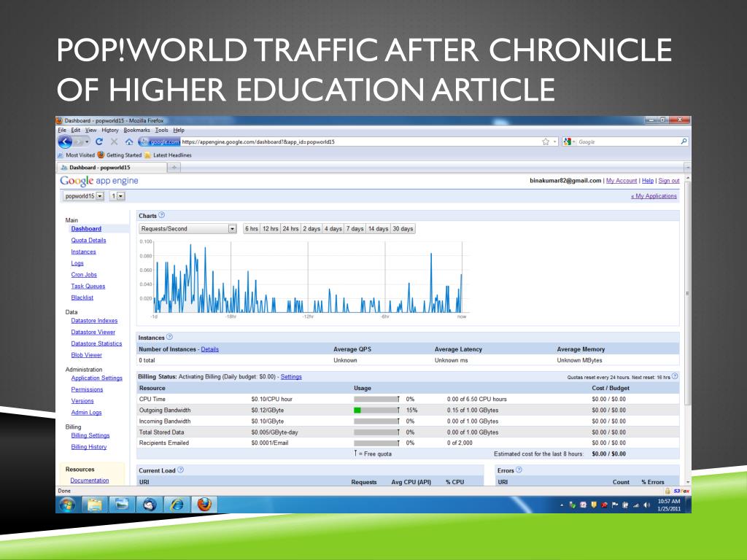Select the 24 hrs chart range
The image size is (747, 560).
click(290, 228)
